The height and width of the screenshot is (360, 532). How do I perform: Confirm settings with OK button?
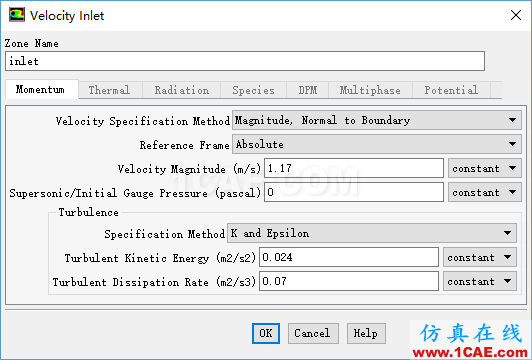266,333
